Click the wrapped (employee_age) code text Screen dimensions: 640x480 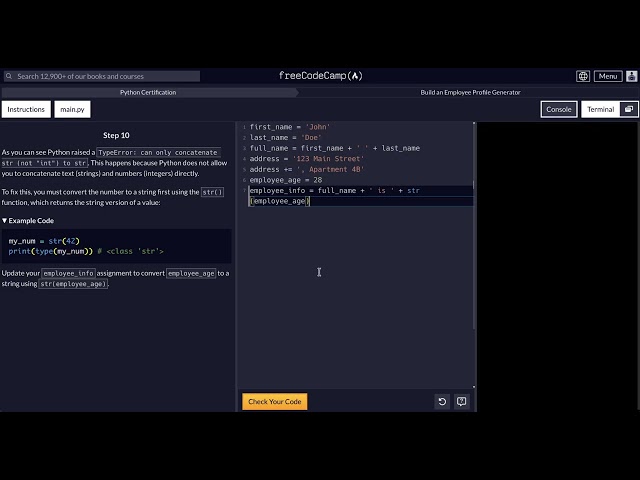pyautogui.click(x=280, y=201)
